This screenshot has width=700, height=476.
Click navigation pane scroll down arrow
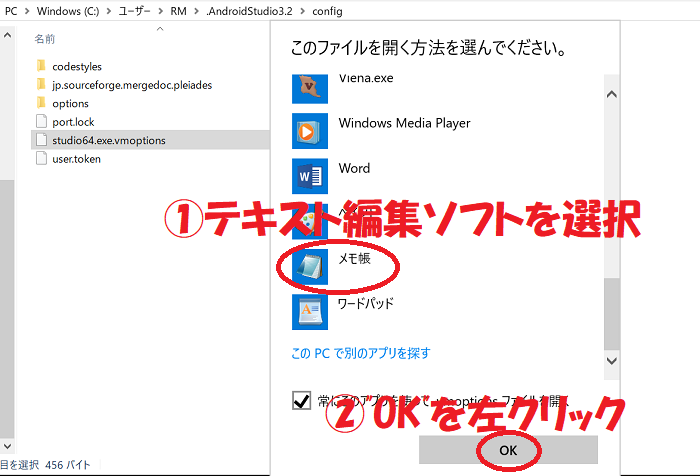(7, 446)
